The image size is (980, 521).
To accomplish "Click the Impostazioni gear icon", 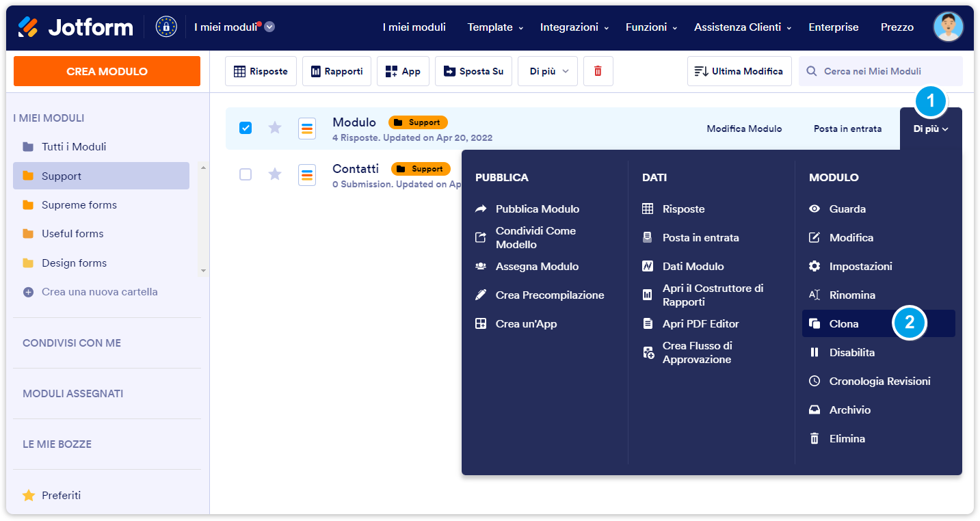I will coord(815,267).
